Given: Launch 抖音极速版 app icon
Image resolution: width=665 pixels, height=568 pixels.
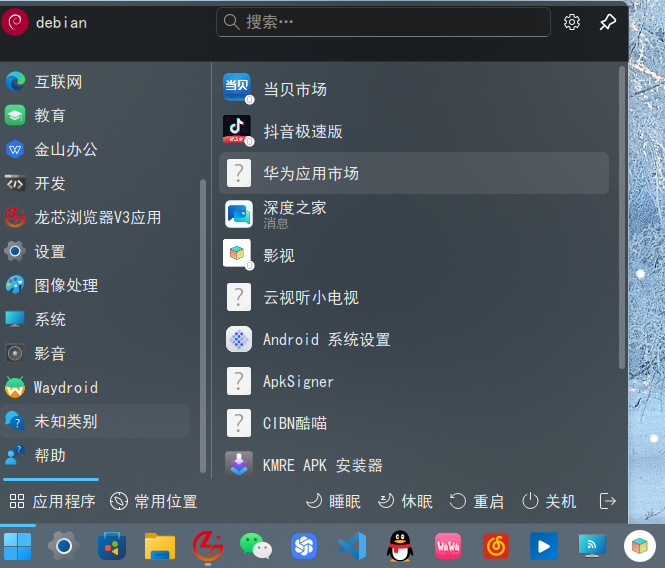Looking at the screenshot, I should [x=238, y=130].
